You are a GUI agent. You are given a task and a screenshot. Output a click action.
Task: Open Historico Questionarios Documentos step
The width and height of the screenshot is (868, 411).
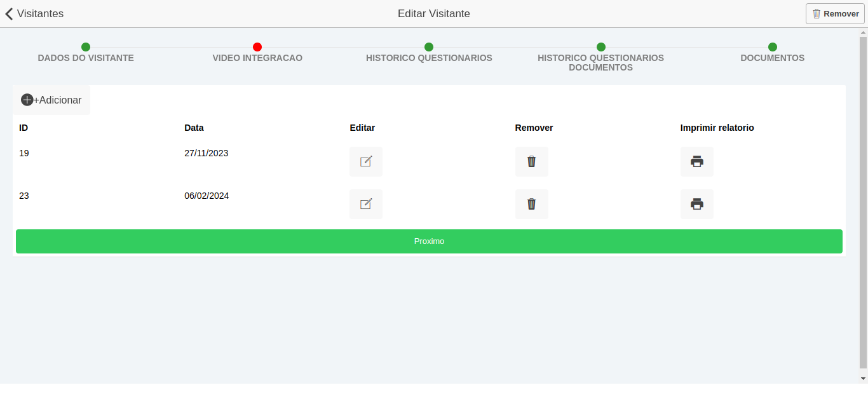(x=600, y=62)
